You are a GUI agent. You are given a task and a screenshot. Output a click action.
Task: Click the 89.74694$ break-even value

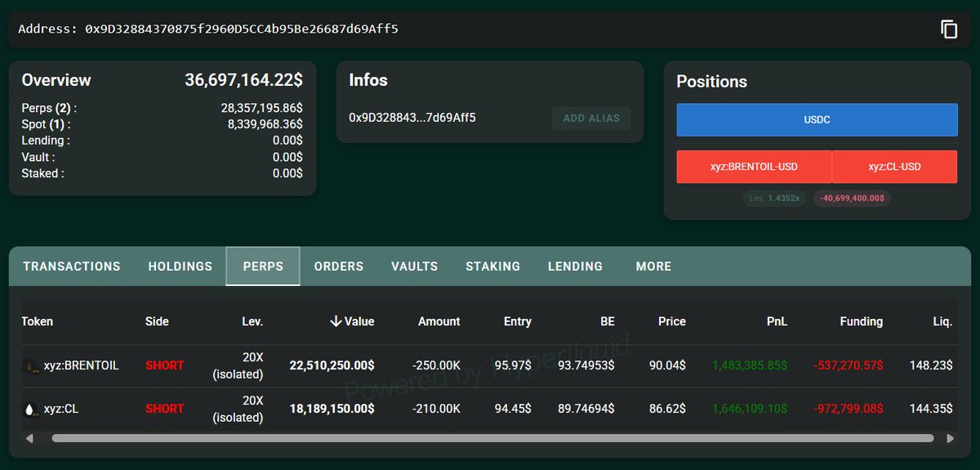586,409
